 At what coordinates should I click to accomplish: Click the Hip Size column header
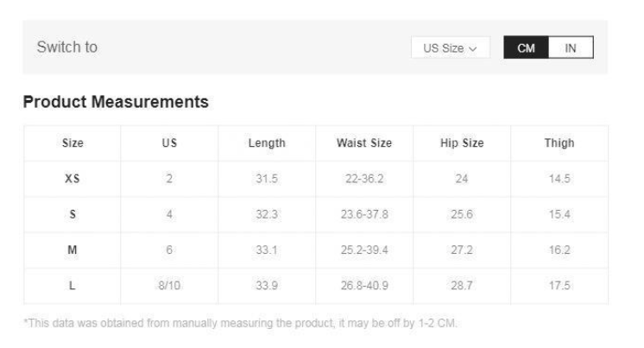click(462, 143)
